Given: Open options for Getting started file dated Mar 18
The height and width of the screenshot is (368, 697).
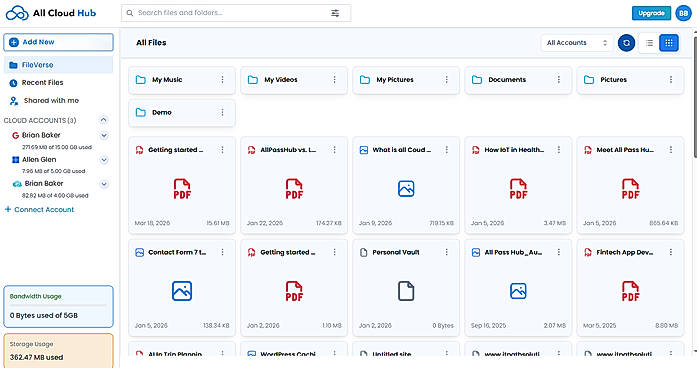Looking at the screenshot, I should (222, 150).
